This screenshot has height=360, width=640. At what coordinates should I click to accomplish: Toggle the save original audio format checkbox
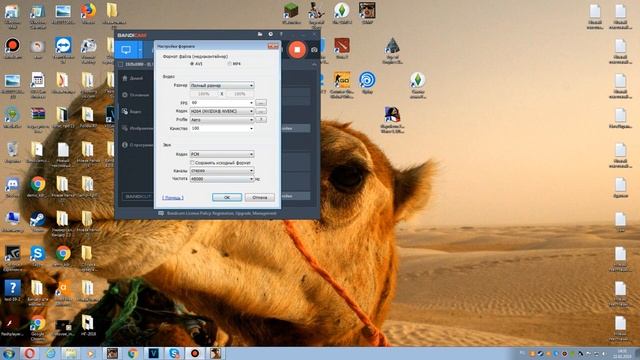coord(192,163)
